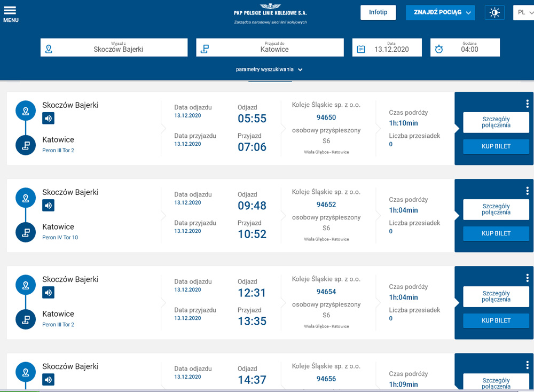The image size is (534, 392).
Task: Open train number 94650 link
Action: coord(326,117)
